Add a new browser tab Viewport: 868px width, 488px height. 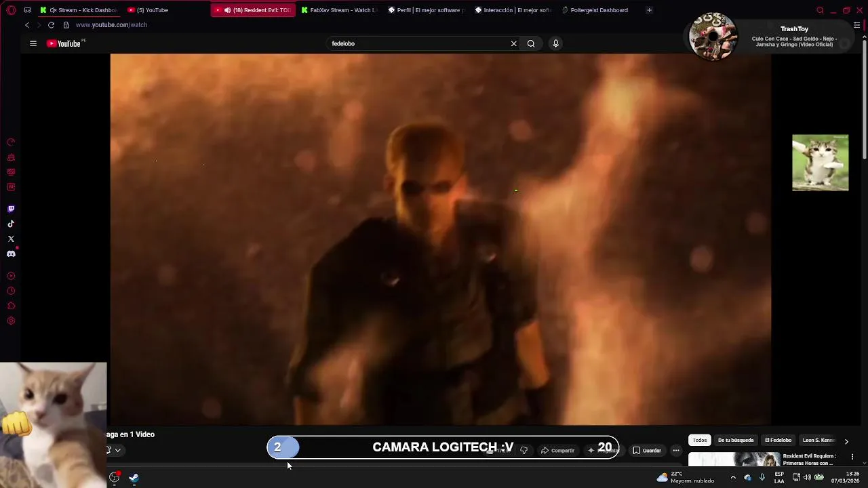pos(649,10)
